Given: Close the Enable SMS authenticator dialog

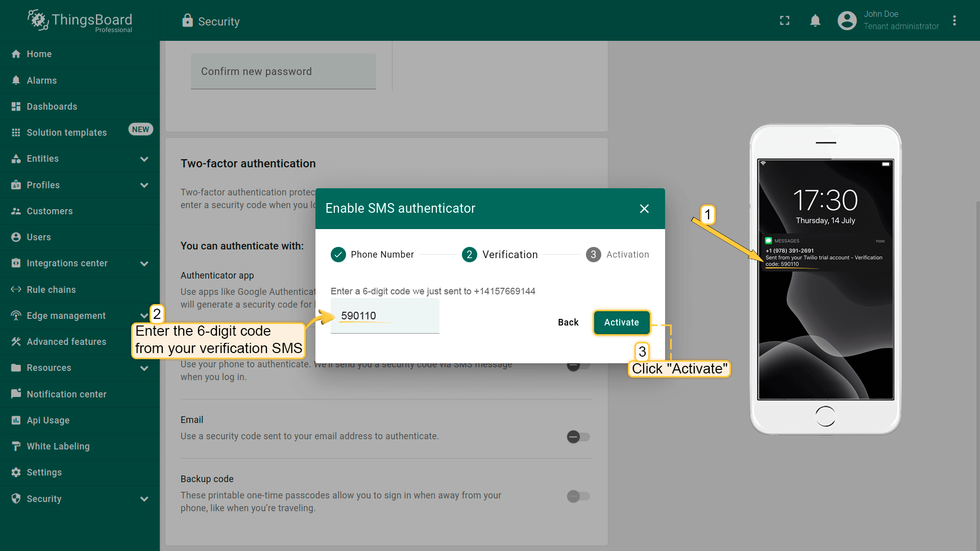Looking at the screenshot, I should point(644,208).
